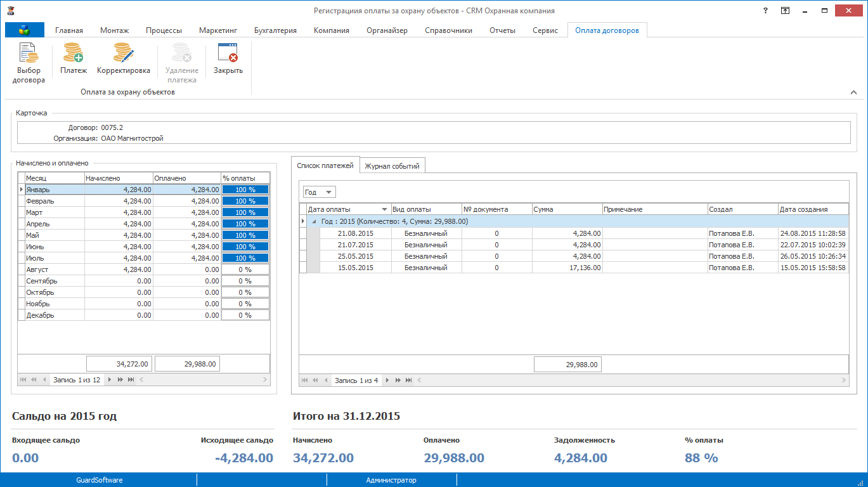Click the Администратор status bar entry
This screenshot has width=868, height=487.
click(391, 480)
